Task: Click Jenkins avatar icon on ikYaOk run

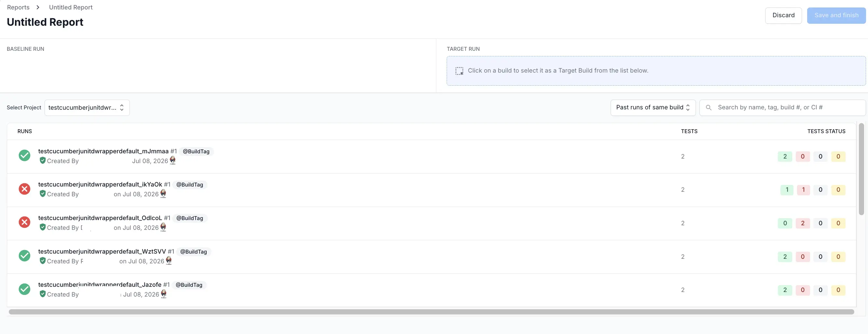Action: pos(163,193)
